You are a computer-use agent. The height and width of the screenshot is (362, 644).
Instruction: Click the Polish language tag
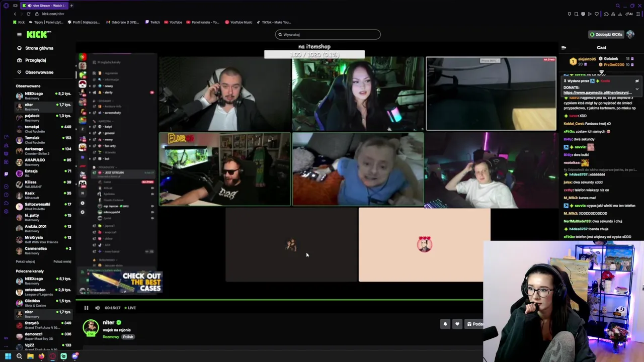(128, 337)
